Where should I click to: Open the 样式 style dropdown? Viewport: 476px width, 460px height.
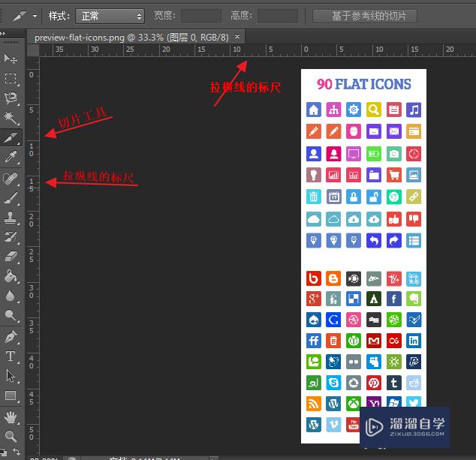[110, 16]
